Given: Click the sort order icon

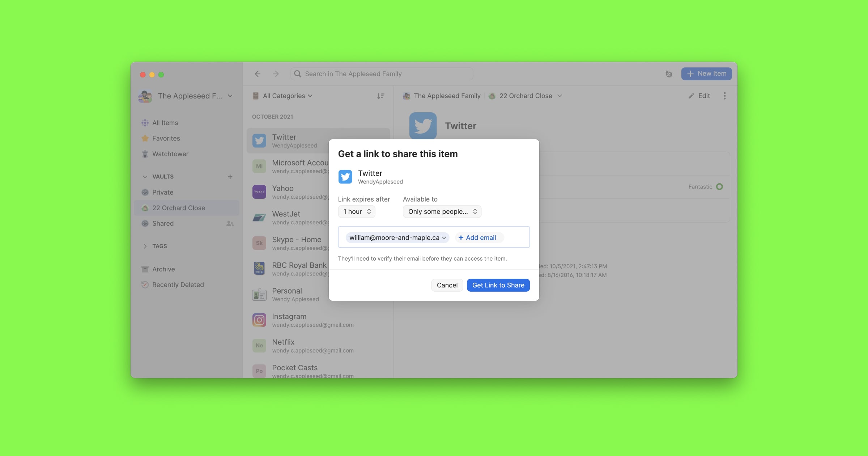Looking at the screenshot, I should coord(380,96).
